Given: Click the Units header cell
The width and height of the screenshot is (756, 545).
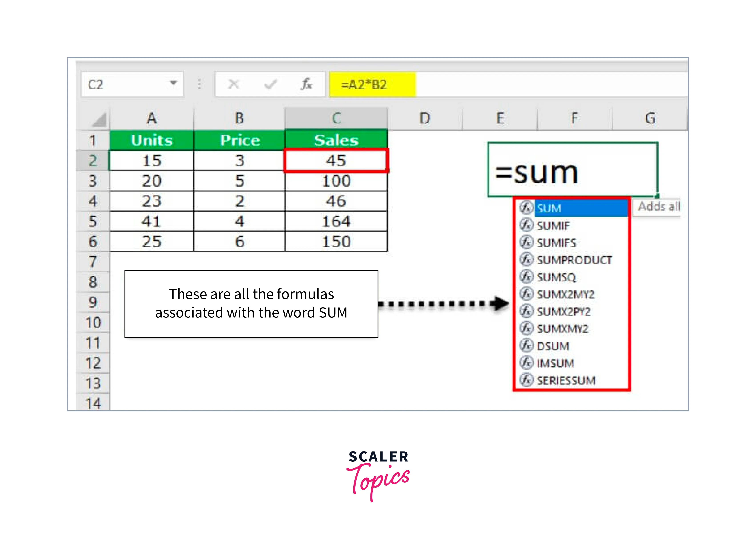Looking at the screenshot, I should click(x=151, y=140).
